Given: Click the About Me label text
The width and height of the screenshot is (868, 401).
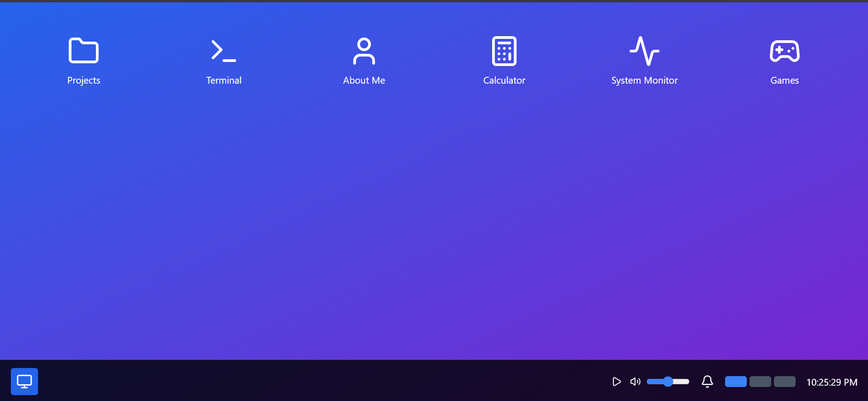Looking at the screenshot, I should pyautogui.click(x=364, y=80).
